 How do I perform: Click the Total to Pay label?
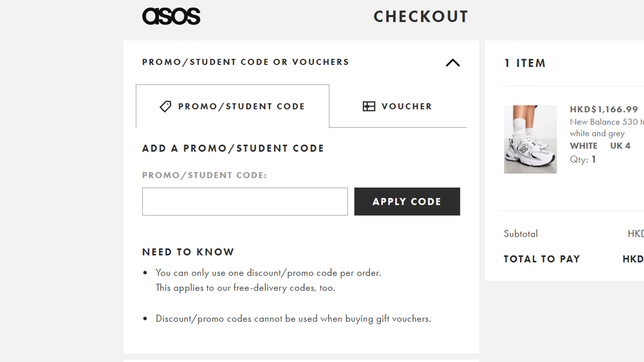[x=542, y=259]
